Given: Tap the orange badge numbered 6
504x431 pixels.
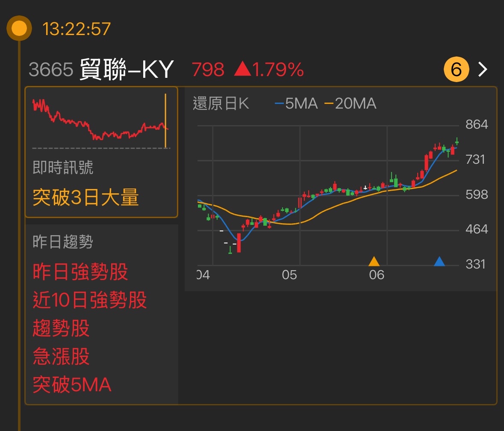Looking at the screenshot, I should (x=457, y=69).
